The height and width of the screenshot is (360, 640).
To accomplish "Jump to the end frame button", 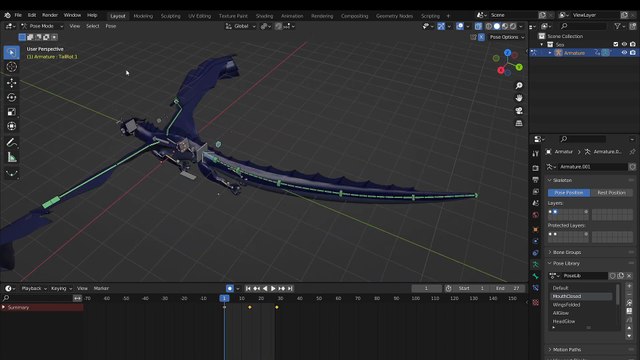I will pyautogui.click(x=290, y=288).
